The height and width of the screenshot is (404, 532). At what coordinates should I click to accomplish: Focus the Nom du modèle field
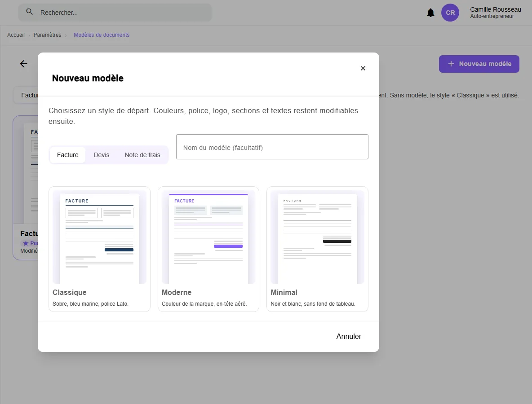click(272, 147)
